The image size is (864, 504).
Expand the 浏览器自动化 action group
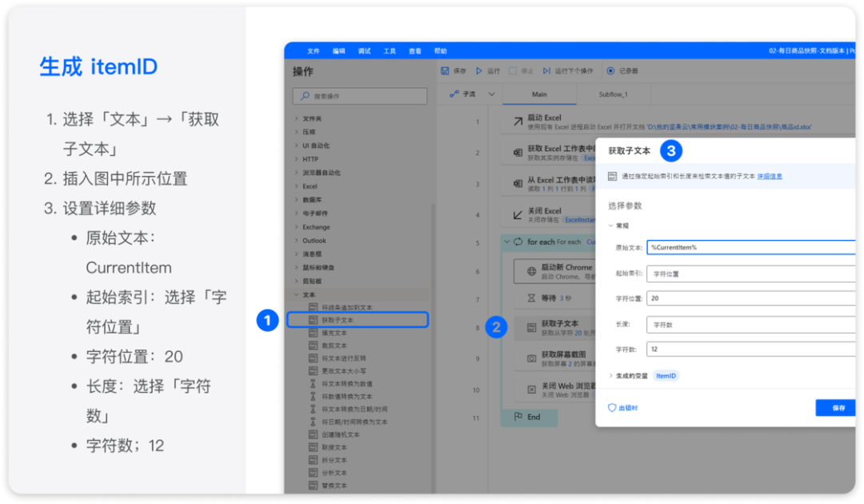click(x=297, y=173)
